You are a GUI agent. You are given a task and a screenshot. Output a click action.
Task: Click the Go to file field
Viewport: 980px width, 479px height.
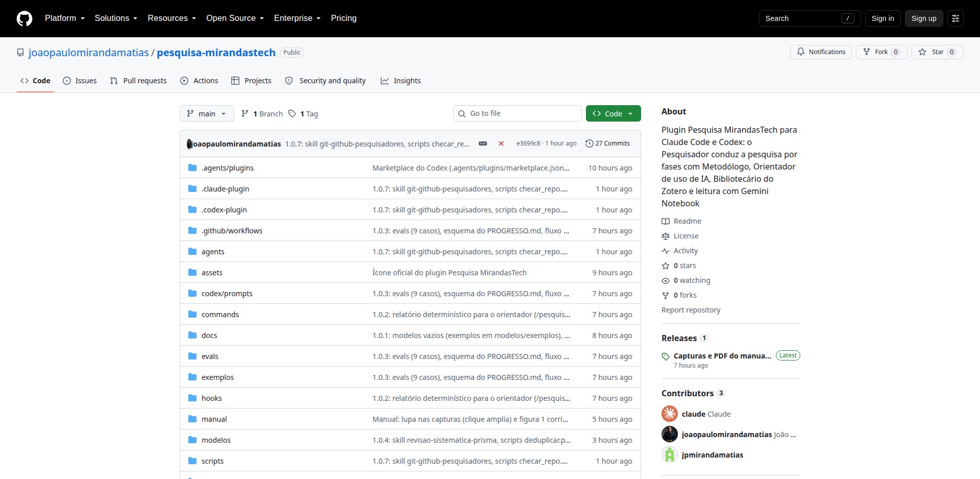[x=517, y=113]
